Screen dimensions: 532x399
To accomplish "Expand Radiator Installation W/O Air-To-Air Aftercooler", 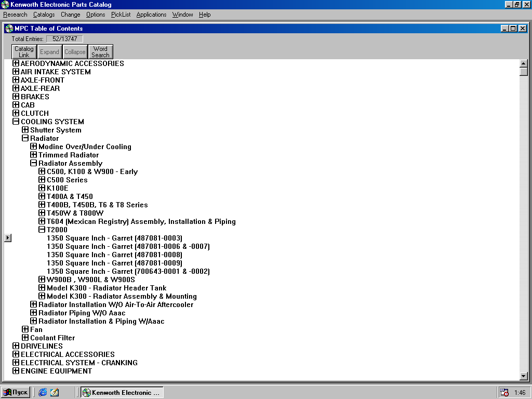I will pyautogui.click(x=33, y=304).
